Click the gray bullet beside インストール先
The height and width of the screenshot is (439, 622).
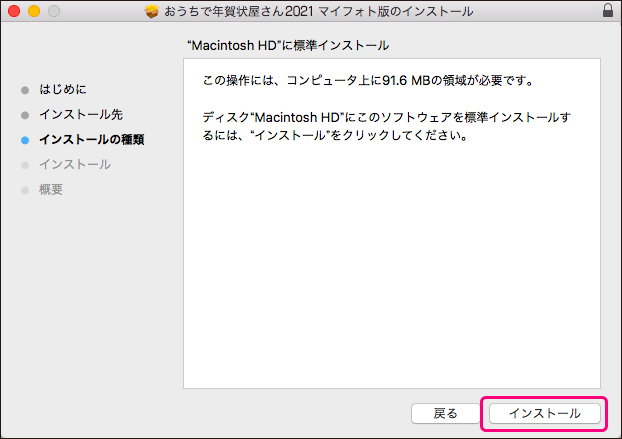coord(25,115)
